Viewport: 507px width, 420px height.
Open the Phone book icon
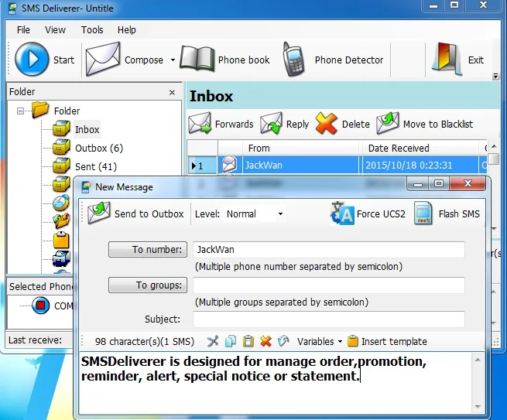[197, 59]
